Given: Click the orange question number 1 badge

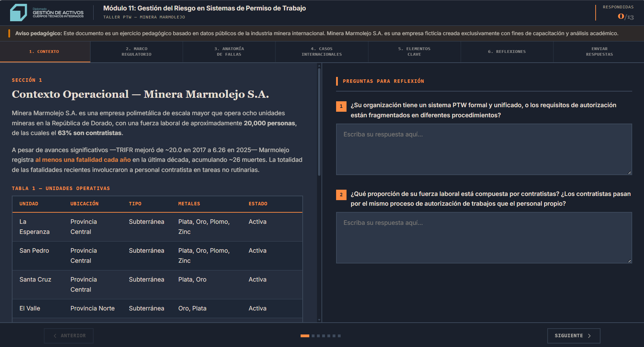Looking at the screenshot, I should click(x=341, y=106).
